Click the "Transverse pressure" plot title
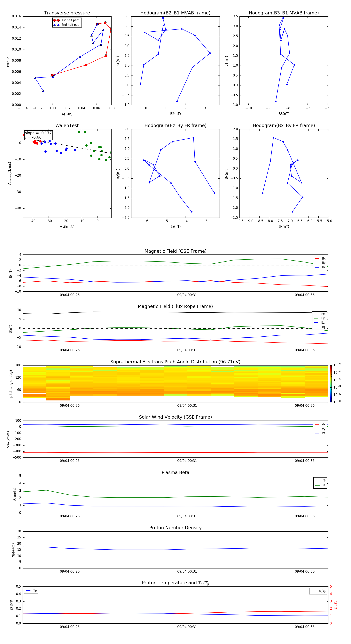This screenshot has width=351, height=644. point(67,13)
